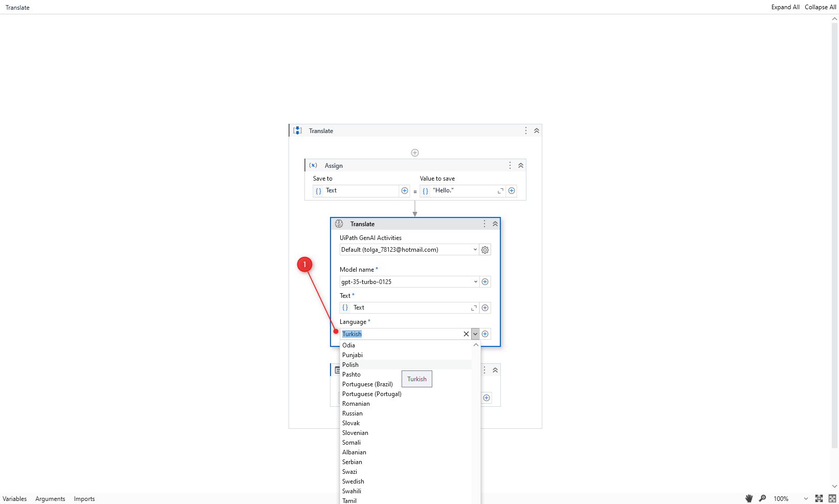This screenshot has height=504, width=839.
Task: Click the Translate breadcrumb at top left
Action: (x=17, y=8)
